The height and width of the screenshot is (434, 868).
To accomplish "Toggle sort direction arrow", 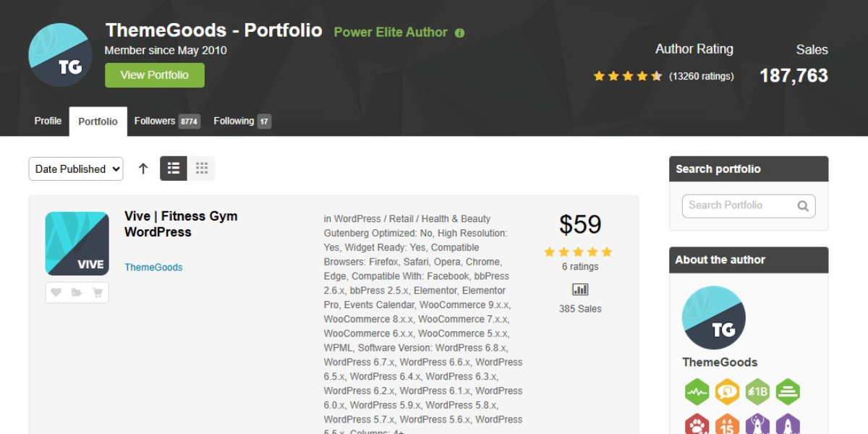I will click(x=143, y=169).
